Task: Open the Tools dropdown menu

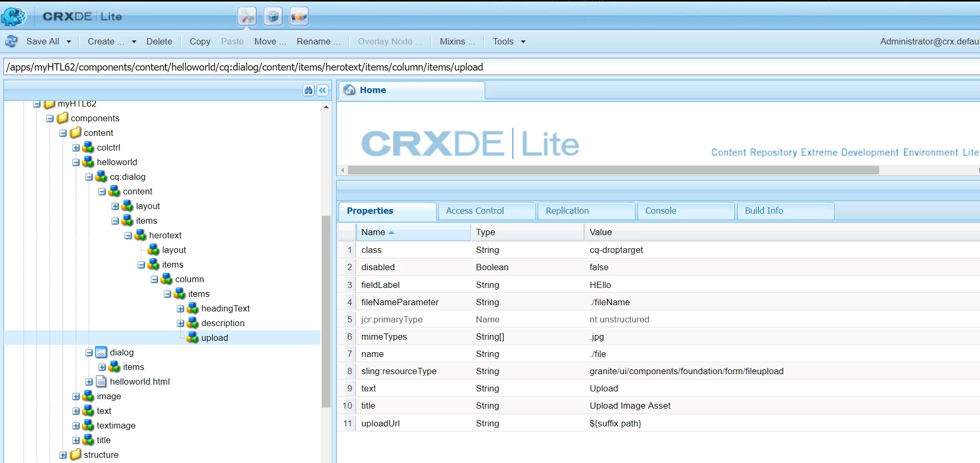Action: tap(508, 41)
